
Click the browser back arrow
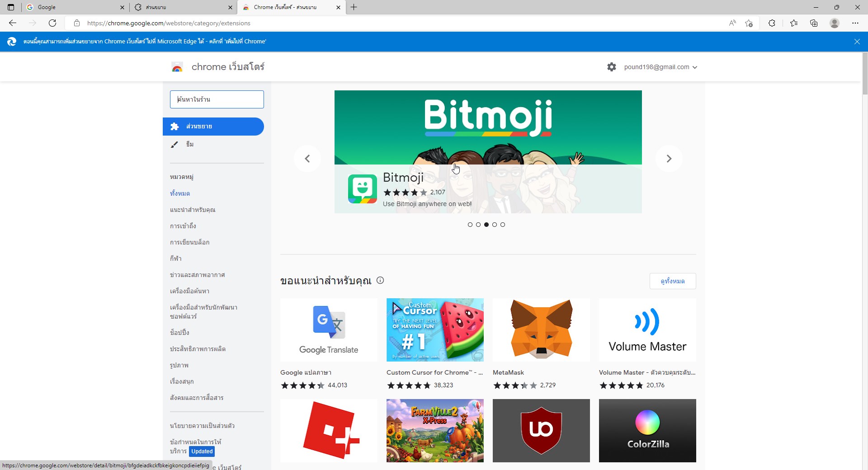tap(13, 23)
